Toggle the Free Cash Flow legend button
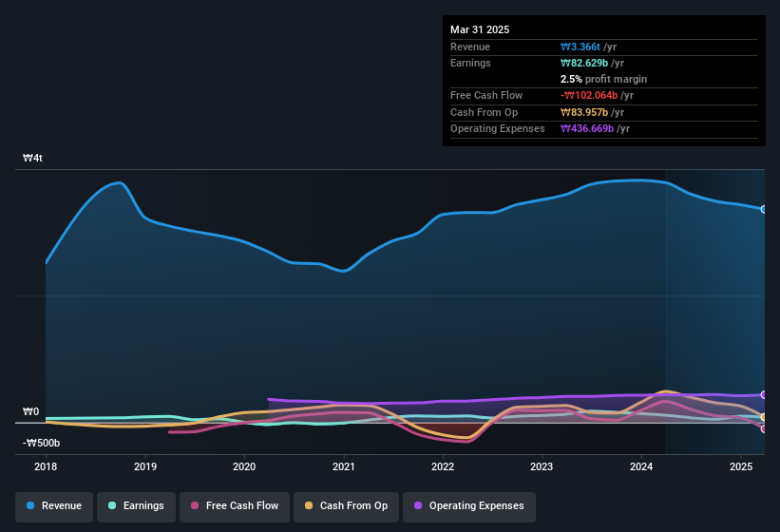The image size is (780, 532). (x=235, y=506)
